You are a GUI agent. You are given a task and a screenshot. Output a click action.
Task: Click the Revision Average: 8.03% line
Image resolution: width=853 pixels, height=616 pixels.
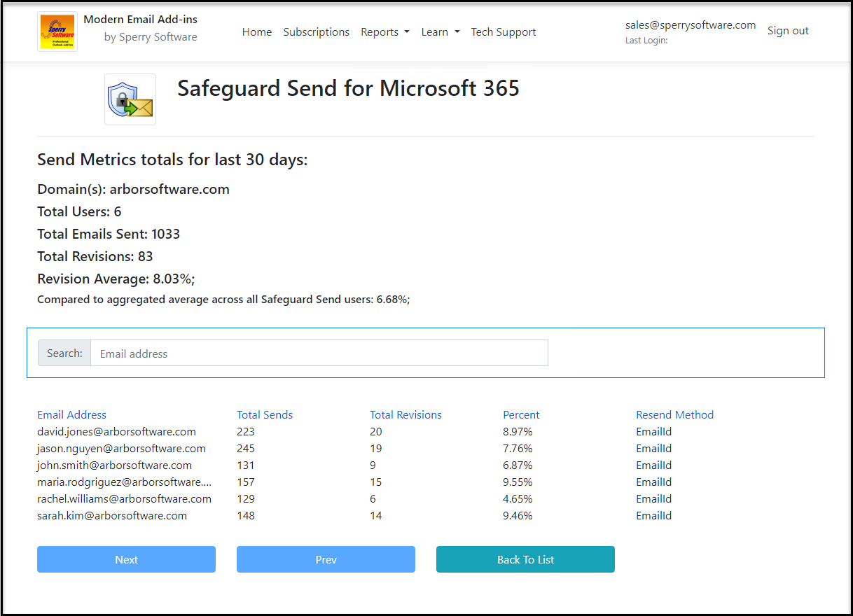pos(116,279)
